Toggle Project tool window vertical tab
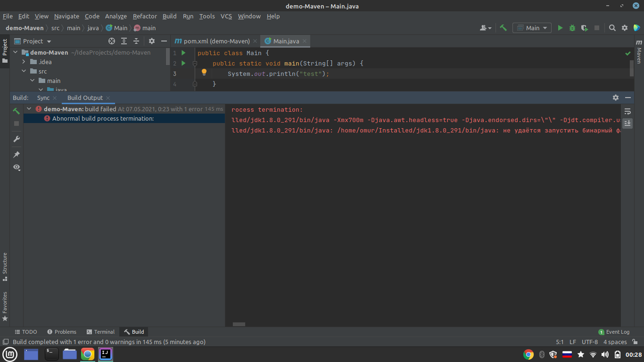Image resolution: width=644 pixels, height=362 pixels. point(5,51)
